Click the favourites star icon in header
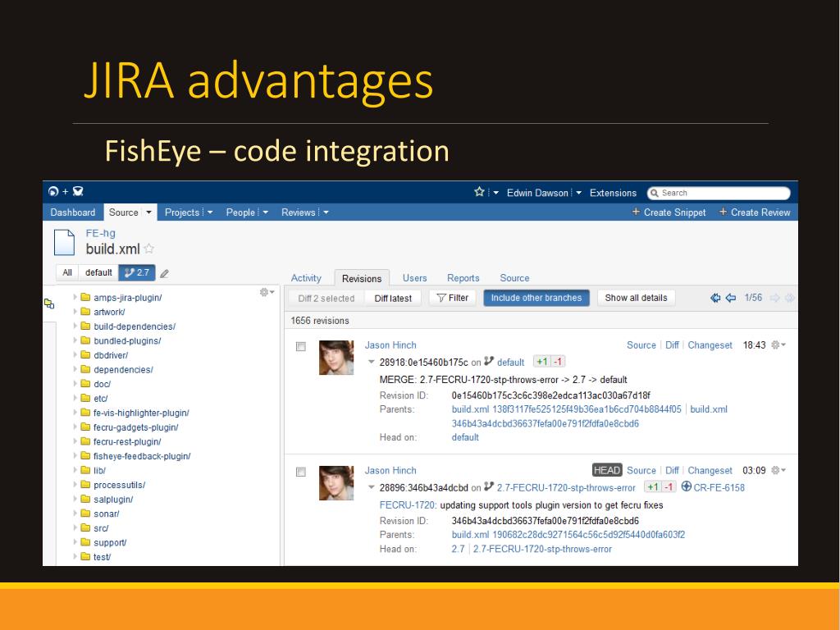 [x=479, y=192]
